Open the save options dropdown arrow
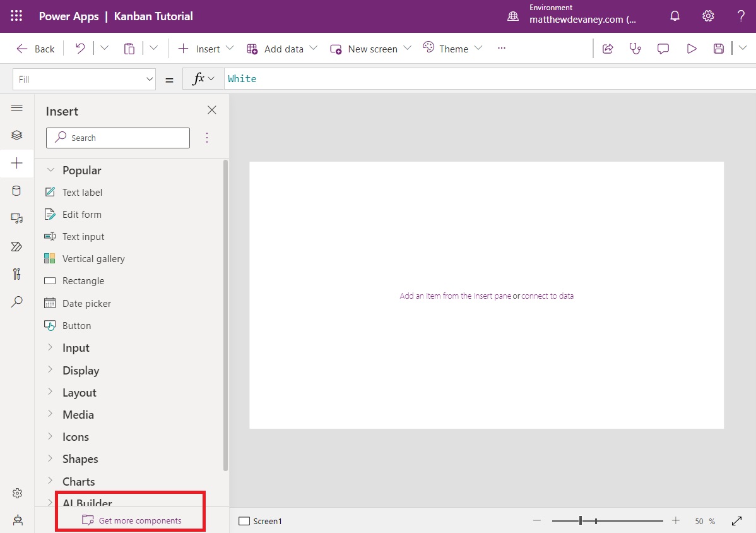 point(743,48)
